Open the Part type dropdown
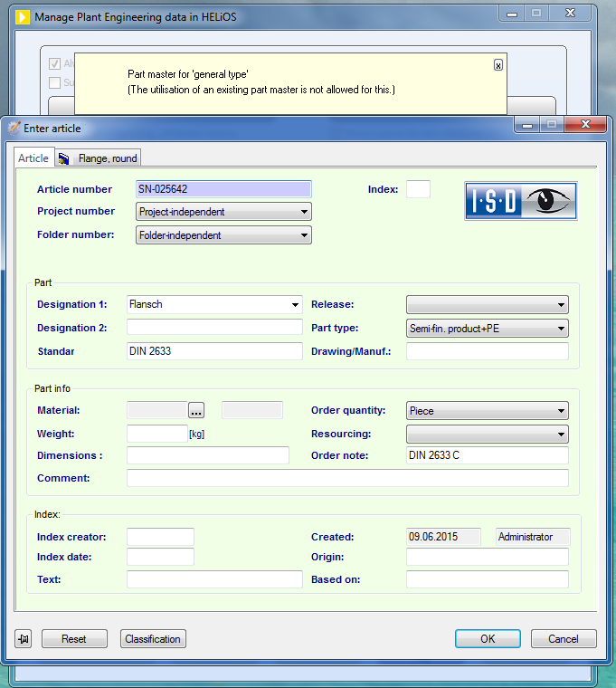616x688 pixels. [x=487, y=329]
